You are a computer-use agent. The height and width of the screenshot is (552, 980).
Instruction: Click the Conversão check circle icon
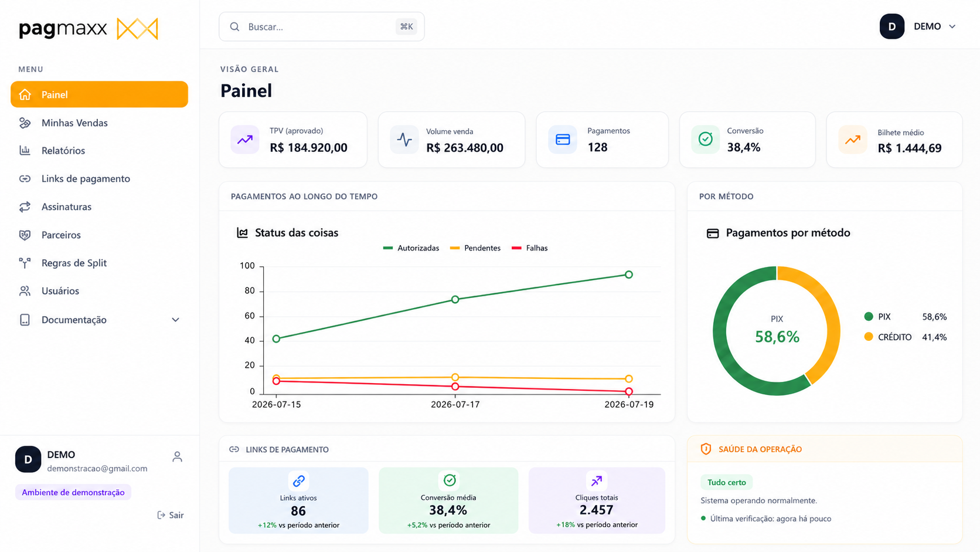coord(706,139)
